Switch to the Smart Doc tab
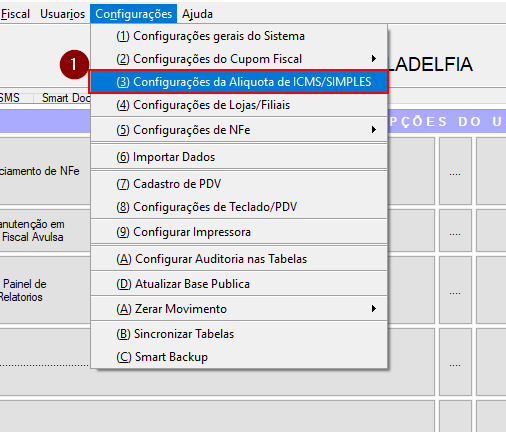The width and height of the screenshot is (506, 432). pos(66,98)
